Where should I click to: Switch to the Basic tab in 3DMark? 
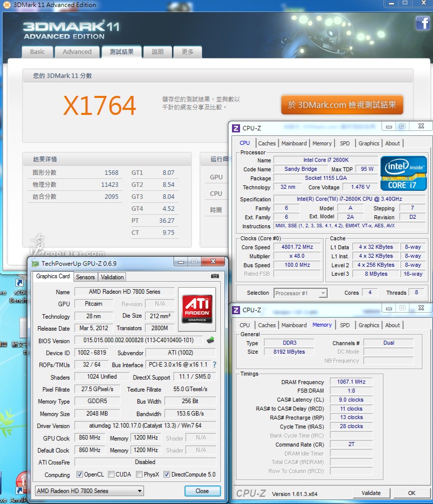coord(37,52)
